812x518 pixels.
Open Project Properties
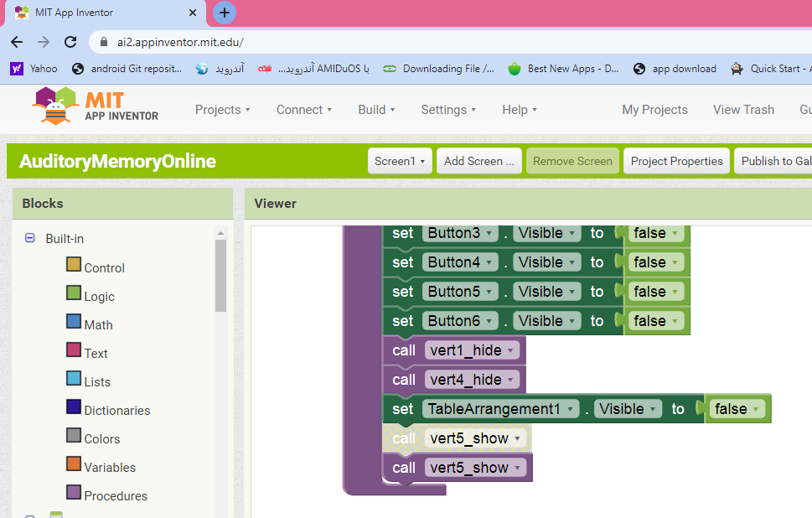[x=676, y=161]
